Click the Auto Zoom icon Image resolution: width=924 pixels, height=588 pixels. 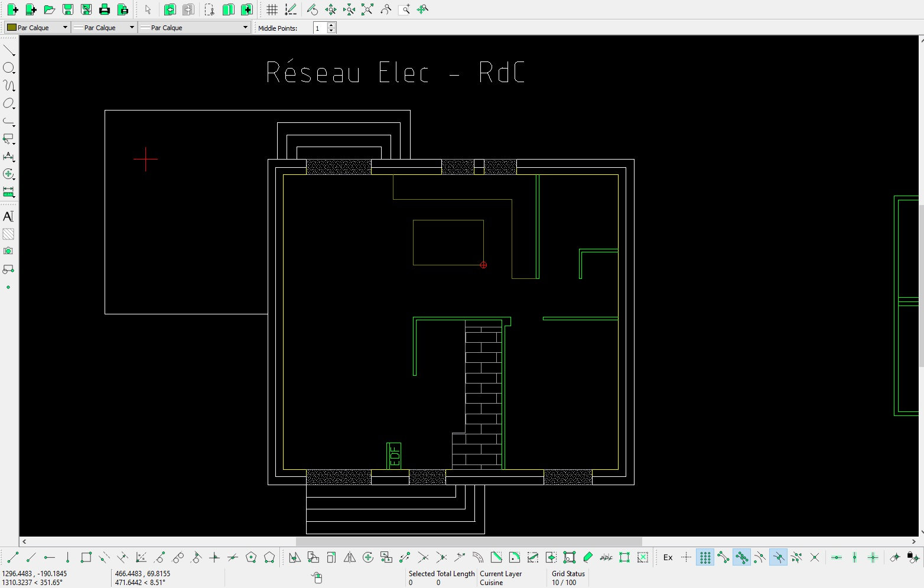(x=367, y=9)
